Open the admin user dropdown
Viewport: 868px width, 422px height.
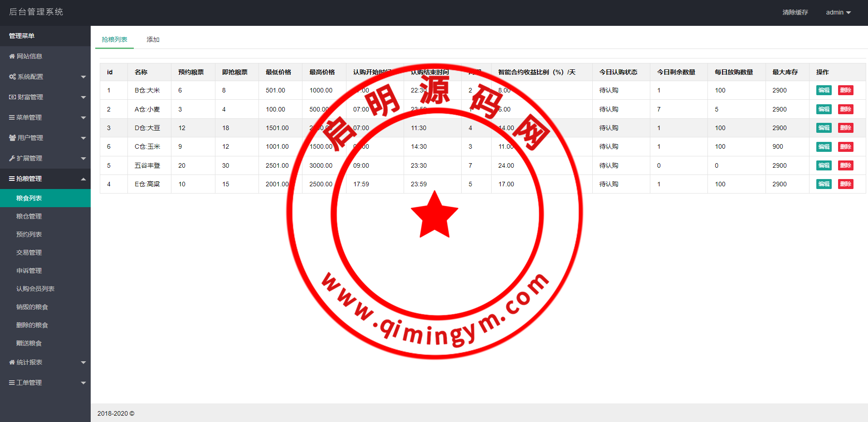838,12
